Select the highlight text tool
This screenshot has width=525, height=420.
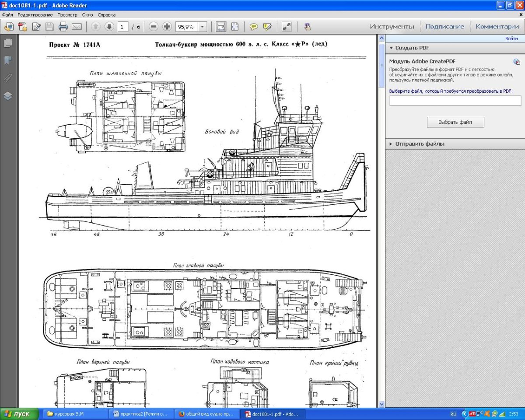[x=267, y=27]
